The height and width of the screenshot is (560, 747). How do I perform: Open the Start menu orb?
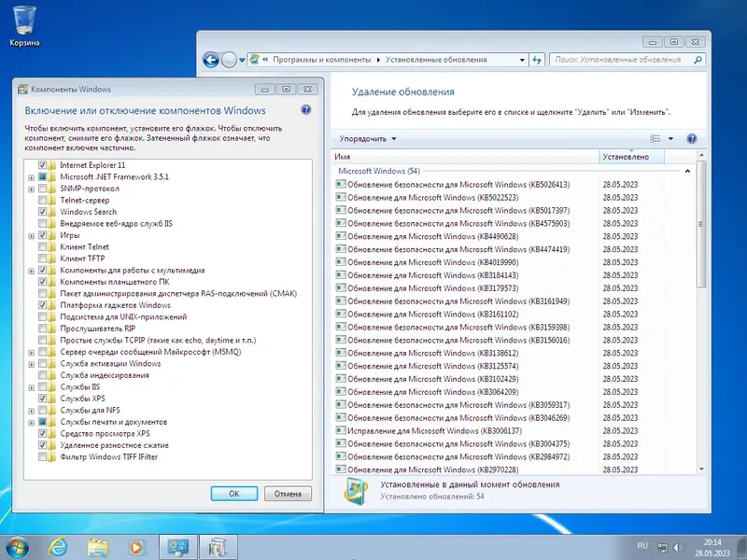(17, 548)
